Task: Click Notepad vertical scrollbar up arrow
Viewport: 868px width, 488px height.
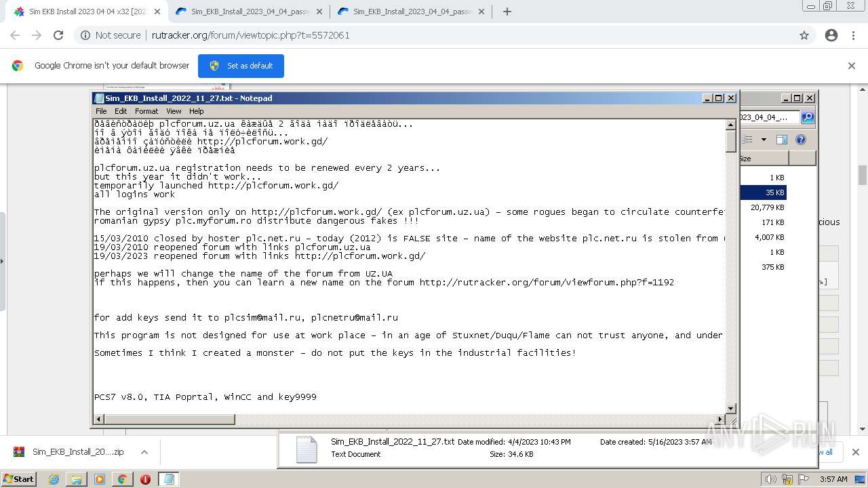Action: (x=731, y=125)
